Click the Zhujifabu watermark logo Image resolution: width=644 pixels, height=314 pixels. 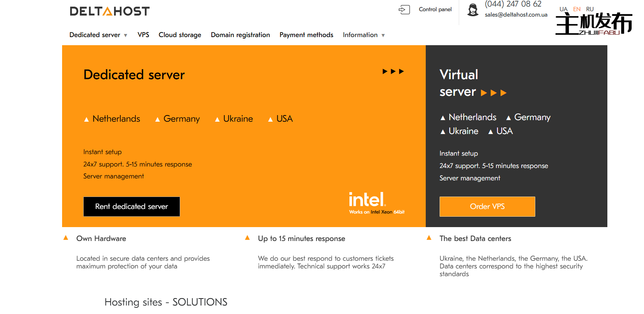tap(593, 24)
